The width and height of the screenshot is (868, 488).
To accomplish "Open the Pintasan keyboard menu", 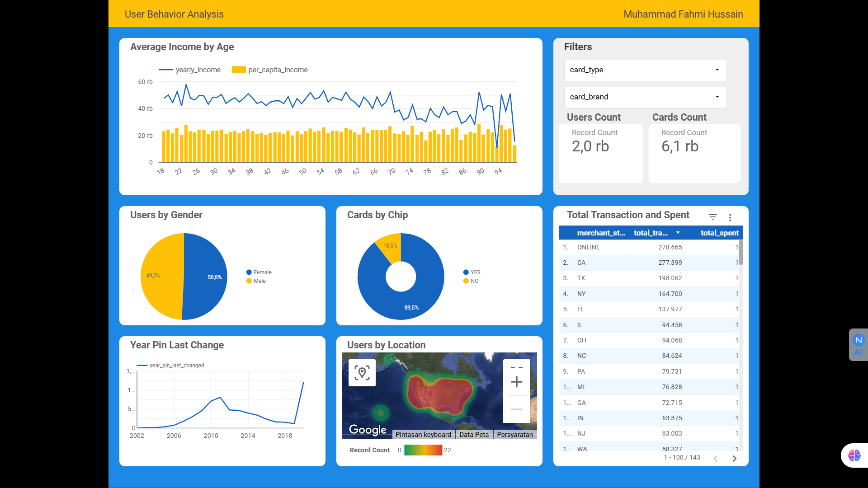I will [x=423, y=434].
